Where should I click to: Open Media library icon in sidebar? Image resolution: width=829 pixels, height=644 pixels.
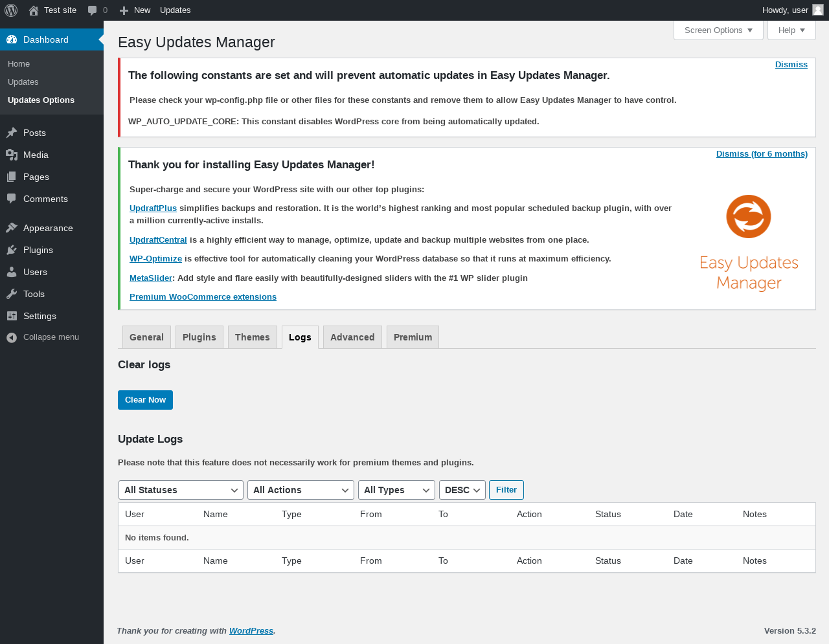12,155
